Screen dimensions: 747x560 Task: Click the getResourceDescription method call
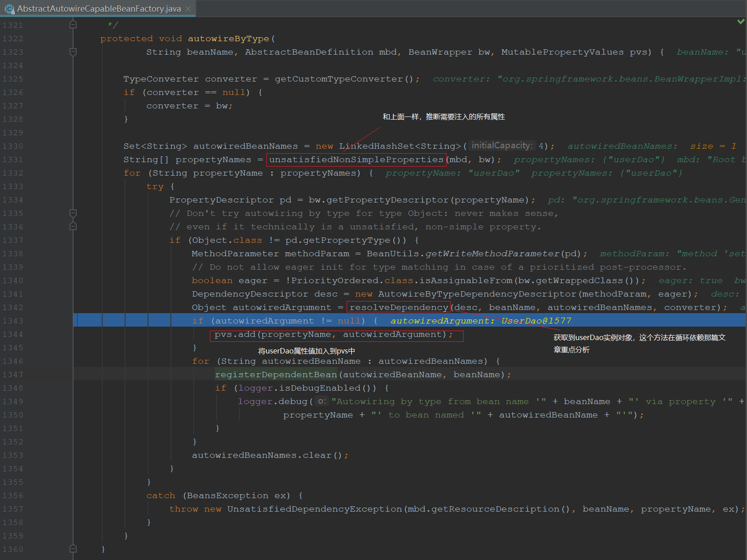[495, 509]
